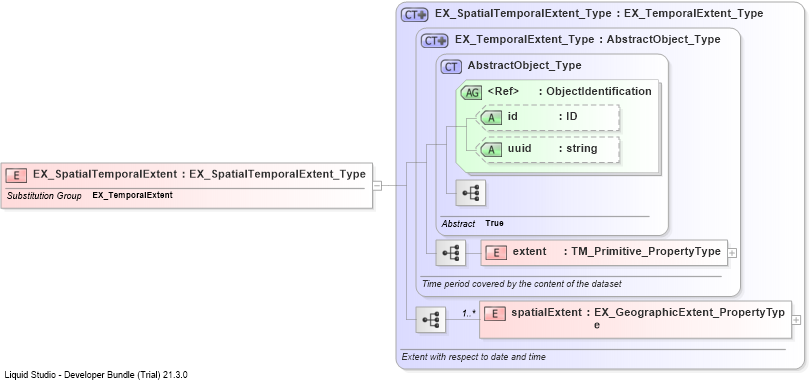Viewport: 809px width, 380px height.
Task: Expand the spatialExtent element node
Action: (797, 320)
